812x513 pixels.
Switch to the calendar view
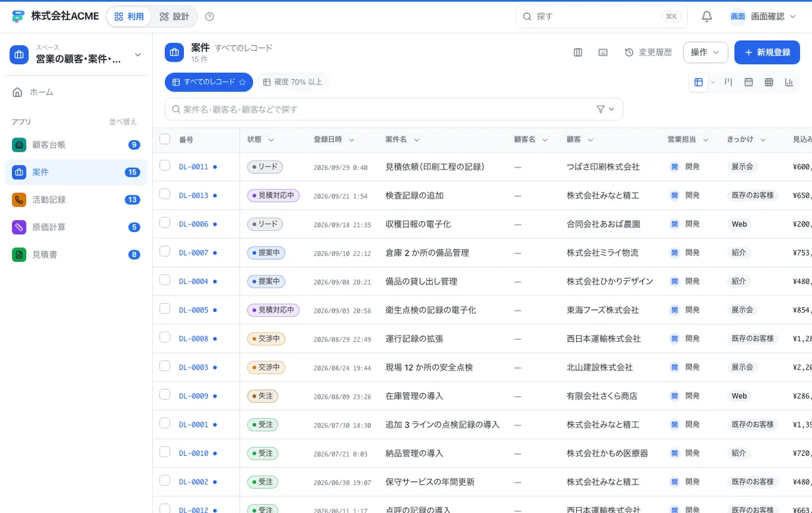click(x=749, y=82)
